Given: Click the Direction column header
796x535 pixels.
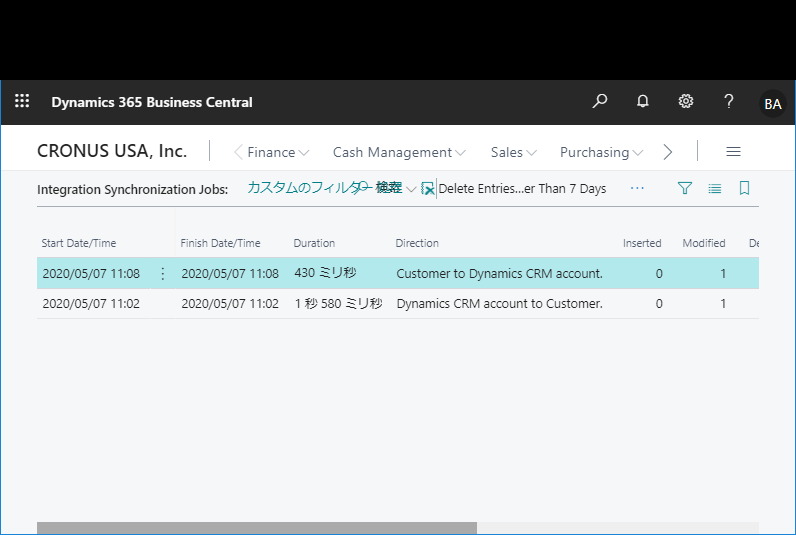Looking at the screenshot, I should [x=417, y=243].
